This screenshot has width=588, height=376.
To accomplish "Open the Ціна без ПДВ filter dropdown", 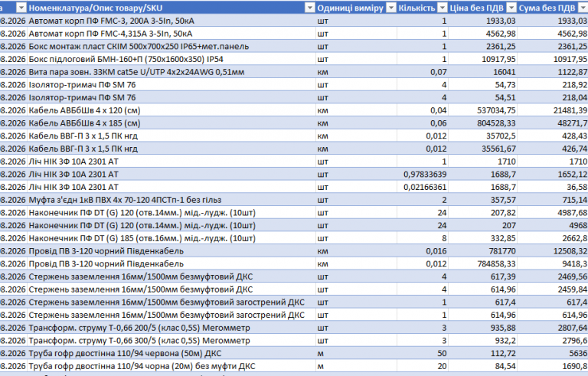I will pyautogui.click(x=511, y=8).
